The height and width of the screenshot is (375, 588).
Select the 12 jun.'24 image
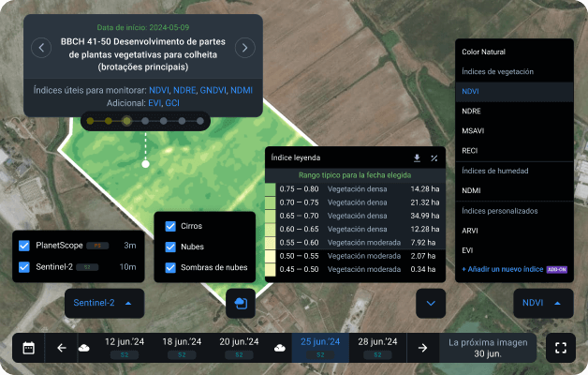[x=125, y=348]
